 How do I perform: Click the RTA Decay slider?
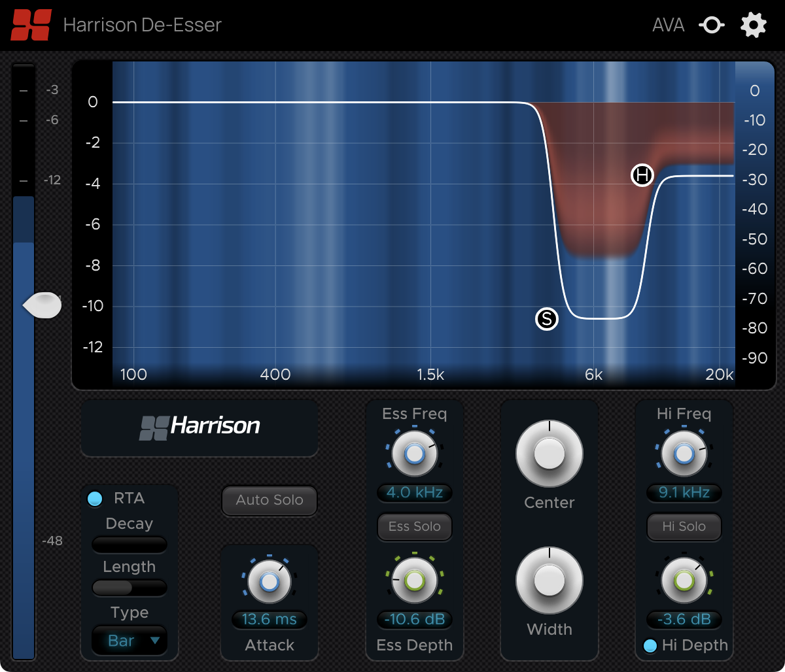(x=130, y=545)
